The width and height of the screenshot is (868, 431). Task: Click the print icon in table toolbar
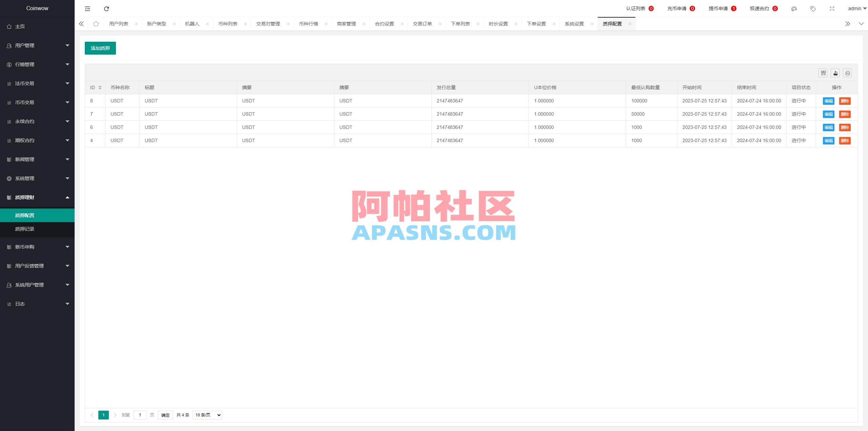coord(848,73)
